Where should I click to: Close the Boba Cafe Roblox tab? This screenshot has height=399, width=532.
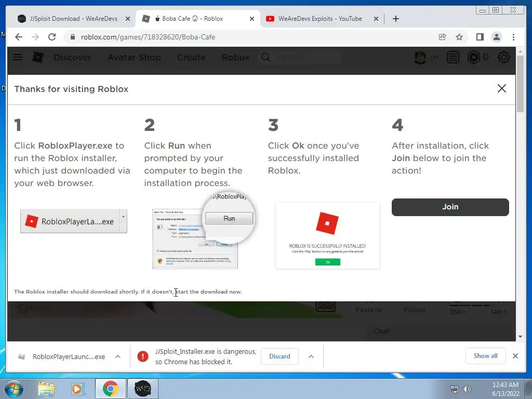(252, 19)
